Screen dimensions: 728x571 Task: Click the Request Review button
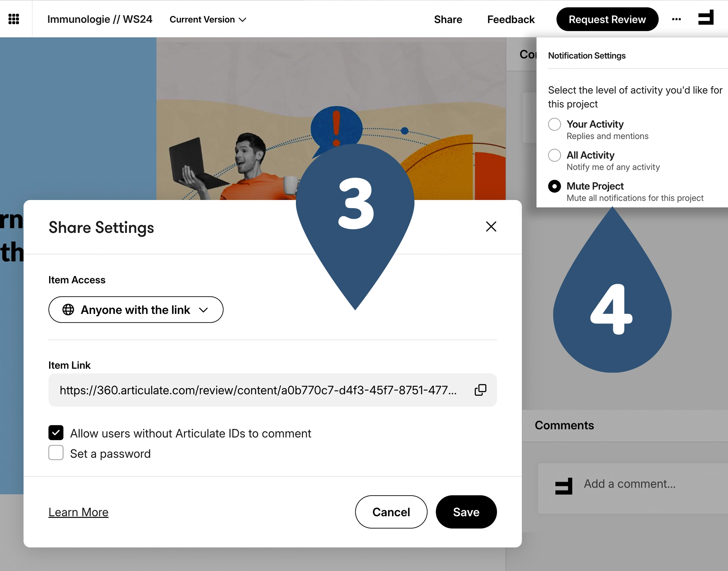607,19
